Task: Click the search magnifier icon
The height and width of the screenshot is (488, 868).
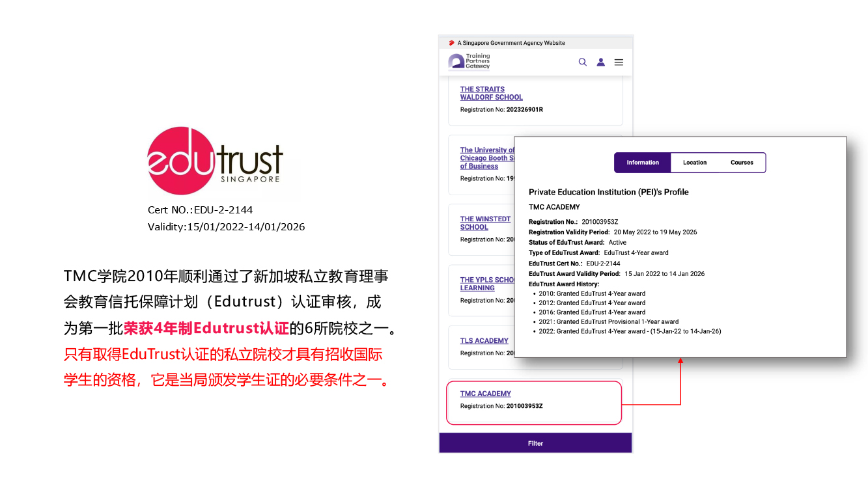Action: click(583, 62)
